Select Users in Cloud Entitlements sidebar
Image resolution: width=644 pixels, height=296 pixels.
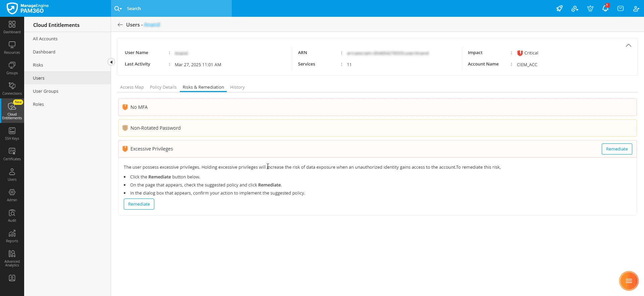[67, 78]
